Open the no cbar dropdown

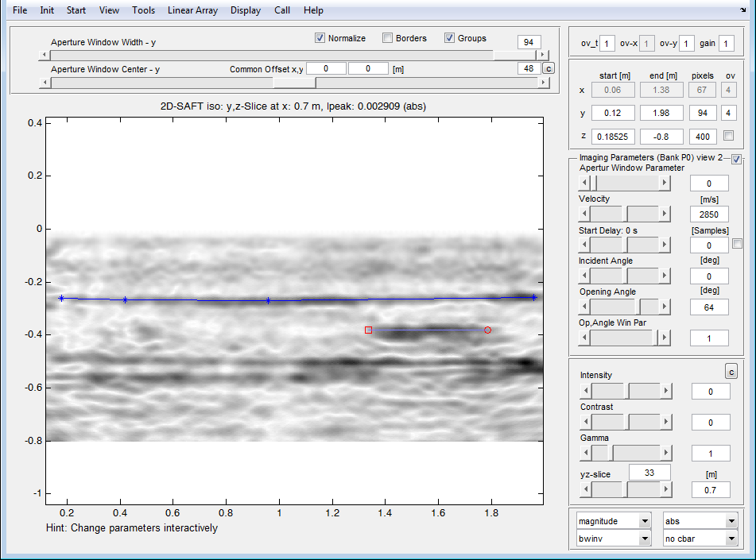700,539
